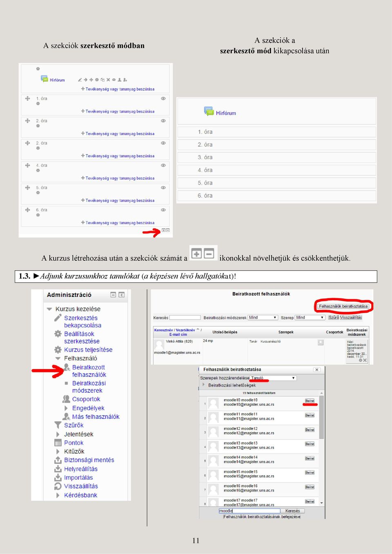Screen dimensions: 392x554
Task: Toggle the eye visibility icon of 6. óra
Action: pyautogui.click(x=163, y=210)
